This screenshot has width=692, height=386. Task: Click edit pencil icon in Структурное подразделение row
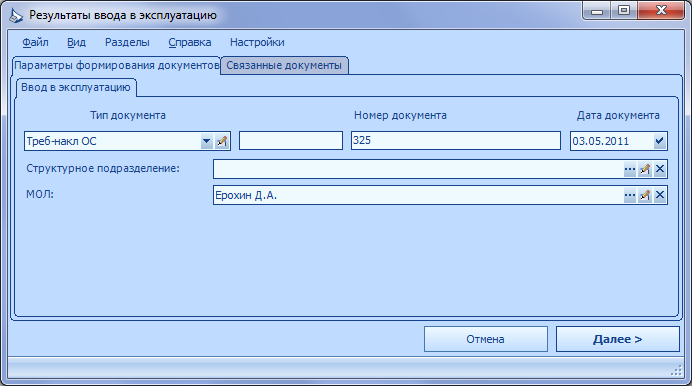645,169
